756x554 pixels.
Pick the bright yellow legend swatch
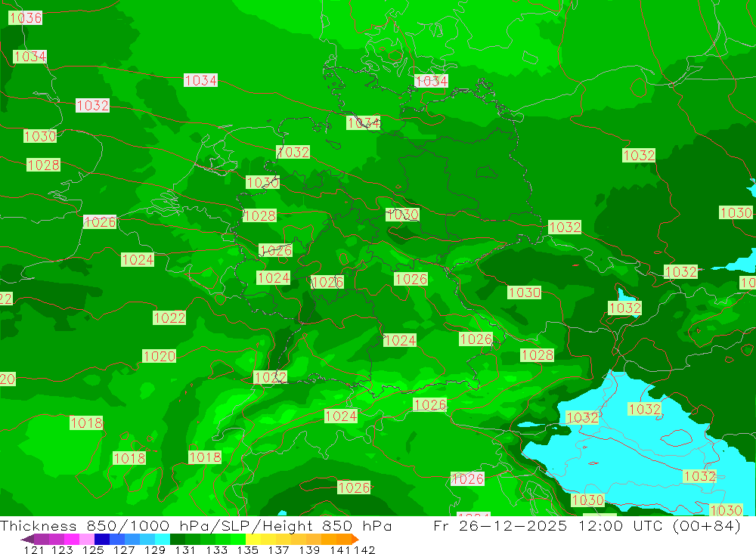pos(253,539)
